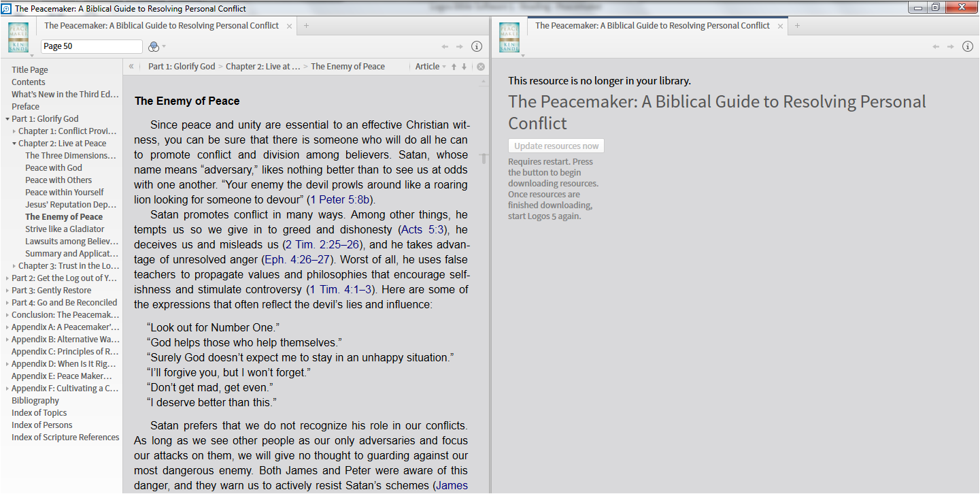The width and height of the screenshot is (980, 494).
Task: Collapse the contents sidebar with the double chevron
Action: click(x=131, y=66)
